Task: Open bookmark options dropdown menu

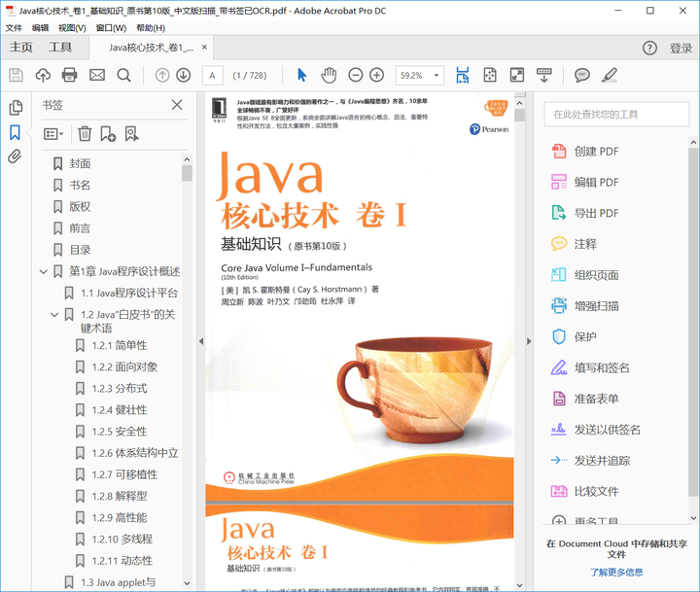Action: (53, 133)
